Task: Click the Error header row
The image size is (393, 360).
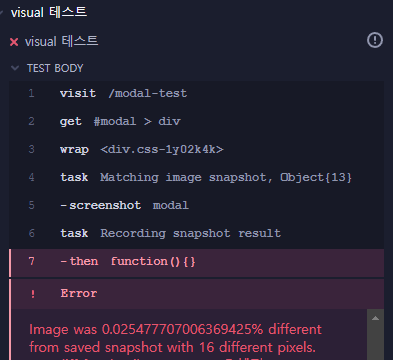Action: (196, 294)
